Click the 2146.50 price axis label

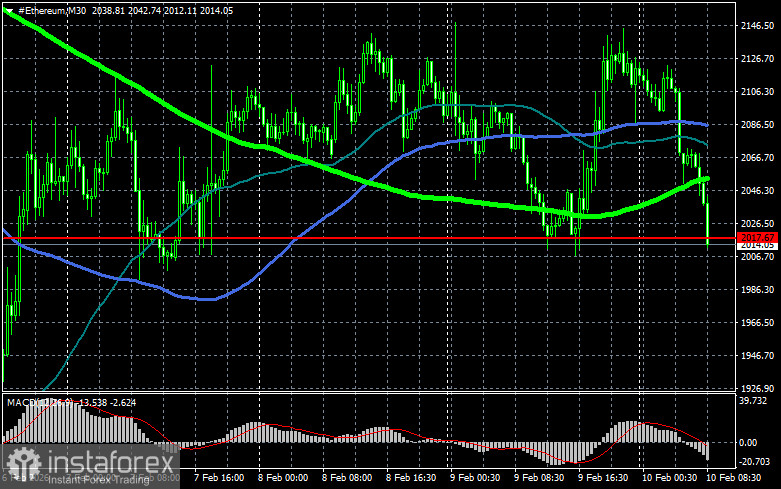(757, 25)
